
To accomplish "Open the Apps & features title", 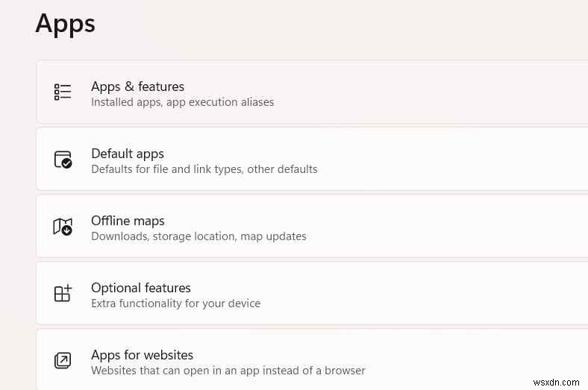I will [137, 87].
